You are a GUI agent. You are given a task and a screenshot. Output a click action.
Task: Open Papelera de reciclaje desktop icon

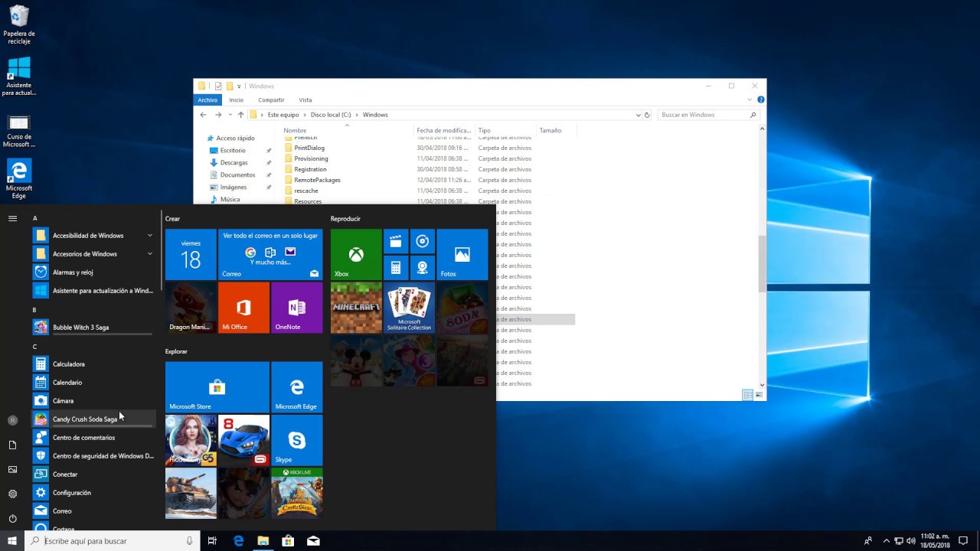(x=19, y=24)
